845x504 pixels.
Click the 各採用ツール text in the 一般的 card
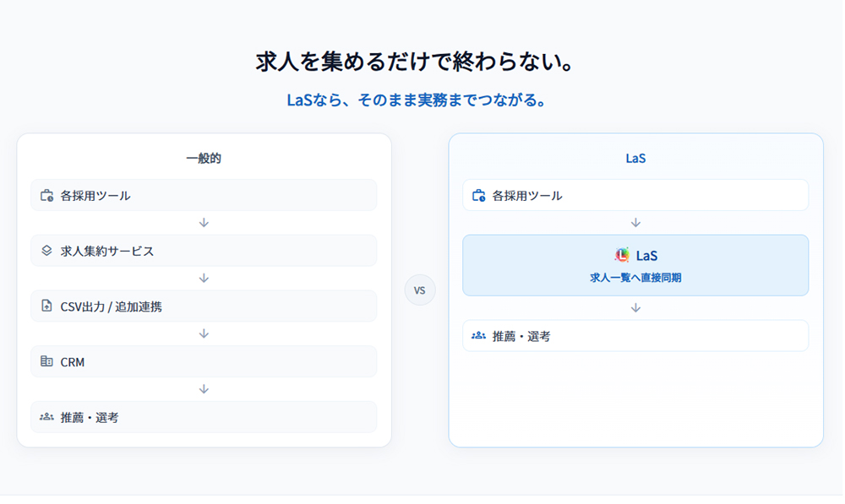click(x=95, y=196)
